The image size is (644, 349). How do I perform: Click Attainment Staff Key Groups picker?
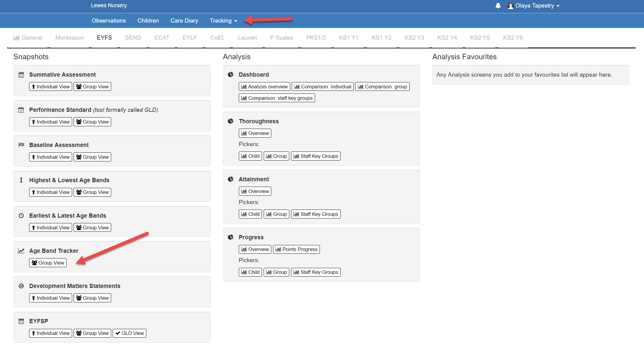pyautogui.click(x=316, y=214)
